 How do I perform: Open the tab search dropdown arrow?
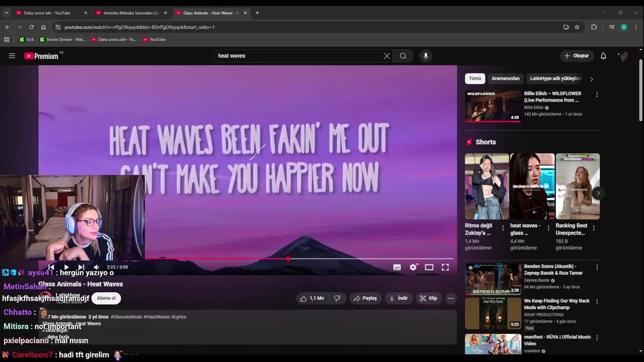coord(7,13)
